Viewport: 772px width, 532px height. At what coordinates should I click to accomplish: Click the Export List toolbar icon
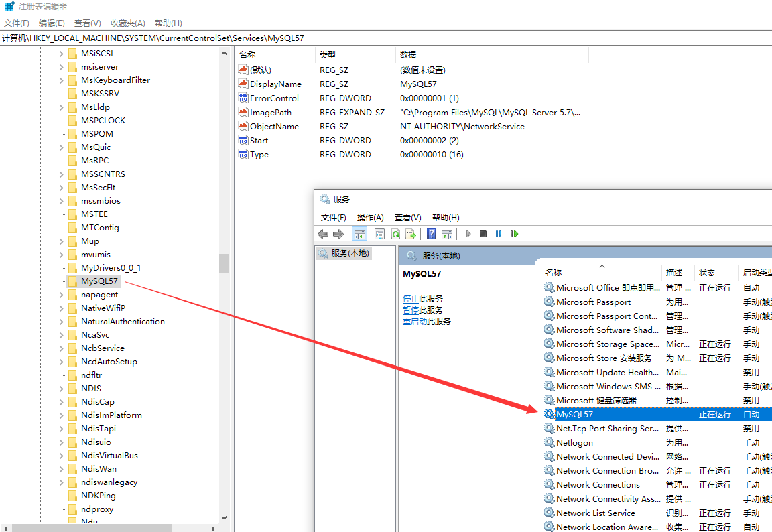click(411, 234)
